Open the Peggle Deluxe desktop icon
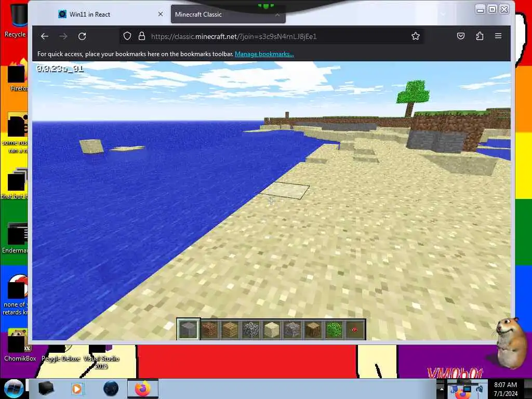 pos(61,354)
